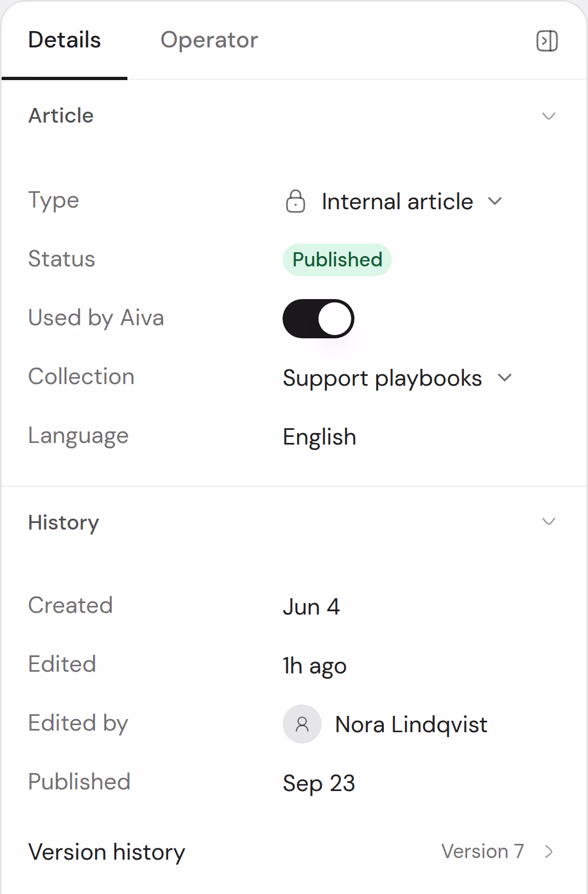Click the Version 7 label
Viewport: 588px width, 894px height.
coord(482,852)
